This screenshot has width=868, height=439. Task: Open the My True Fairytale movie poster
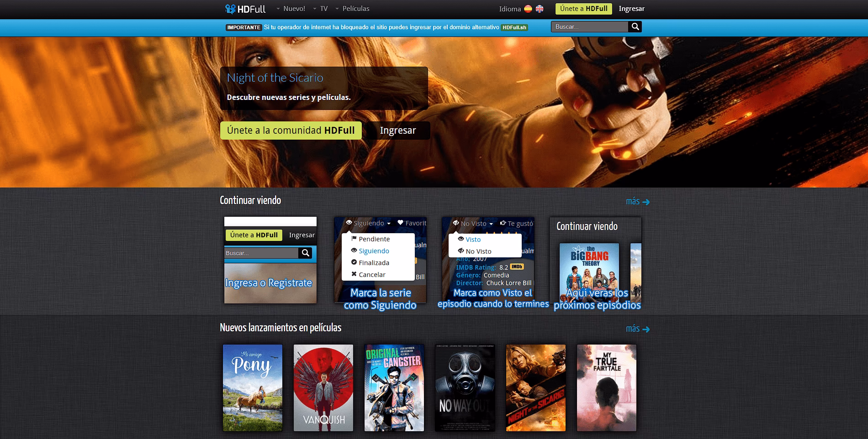tap(607, 388)
